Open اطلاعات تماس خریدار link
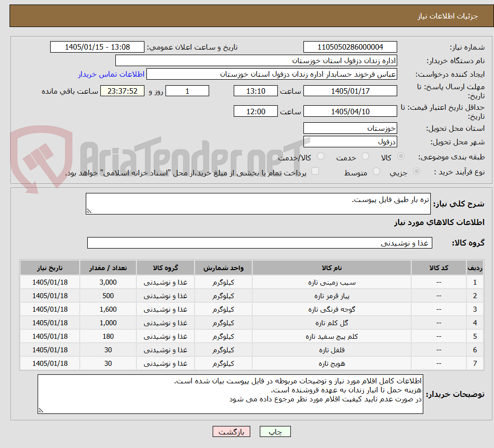The height and width of the screenshot is (448, 494). pos(111,74)
